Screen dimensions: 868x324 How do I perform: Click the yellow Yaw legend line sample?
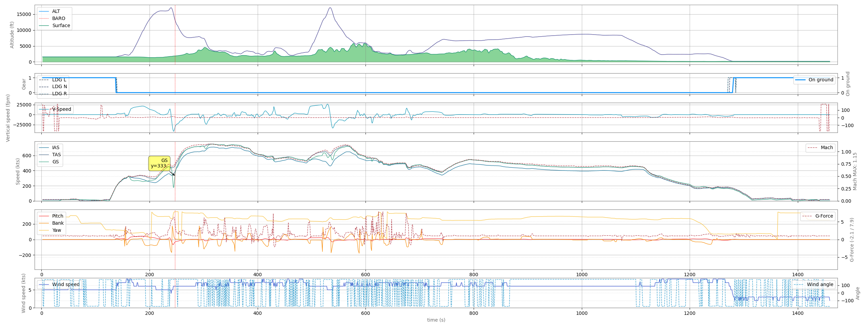(44, 230)
